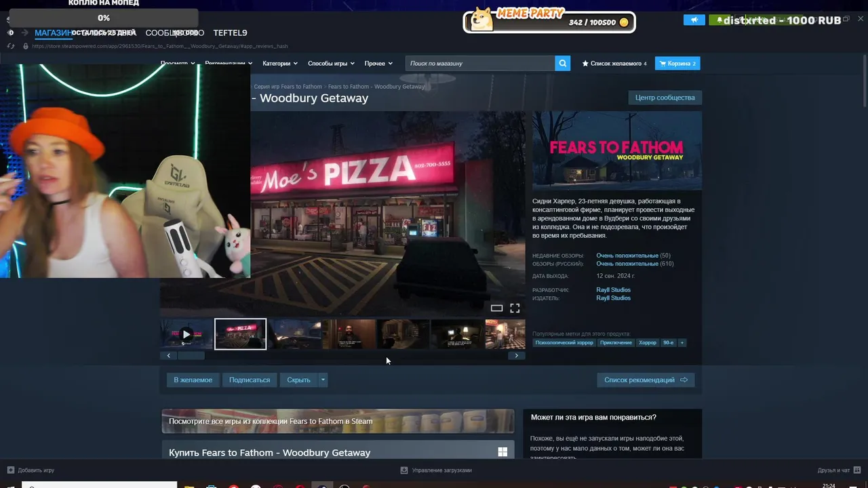The image size is (868, 488).
Task: Toggle theater mode on the screenshot viewer
Action: click(x=496, y=308)
